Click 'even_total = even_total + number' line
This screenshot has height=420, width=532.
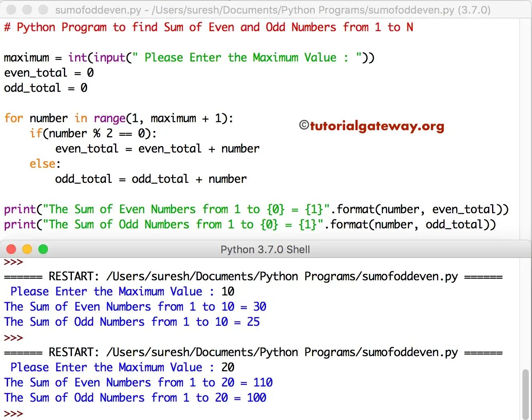coord(157,149)
